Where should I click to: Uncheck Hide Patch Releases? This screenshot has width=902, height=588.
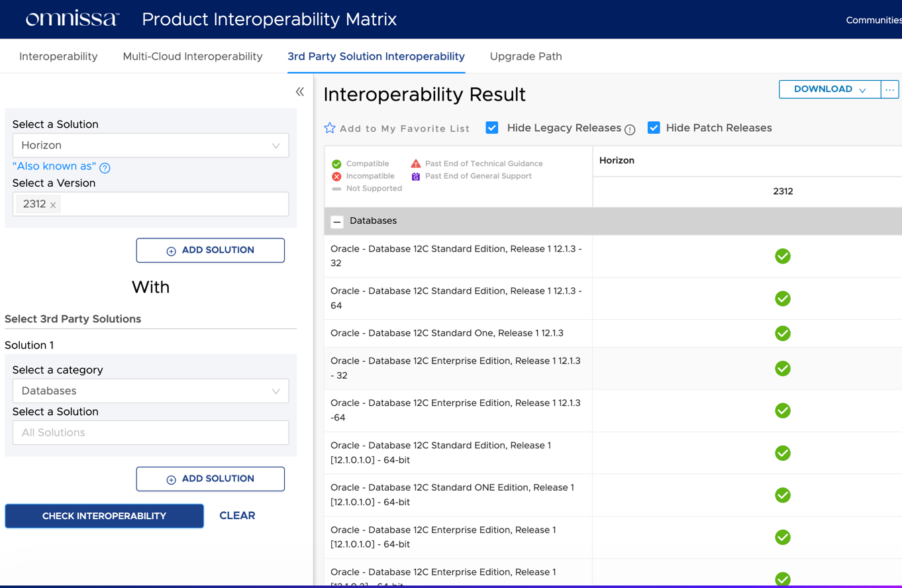(654, 127)
